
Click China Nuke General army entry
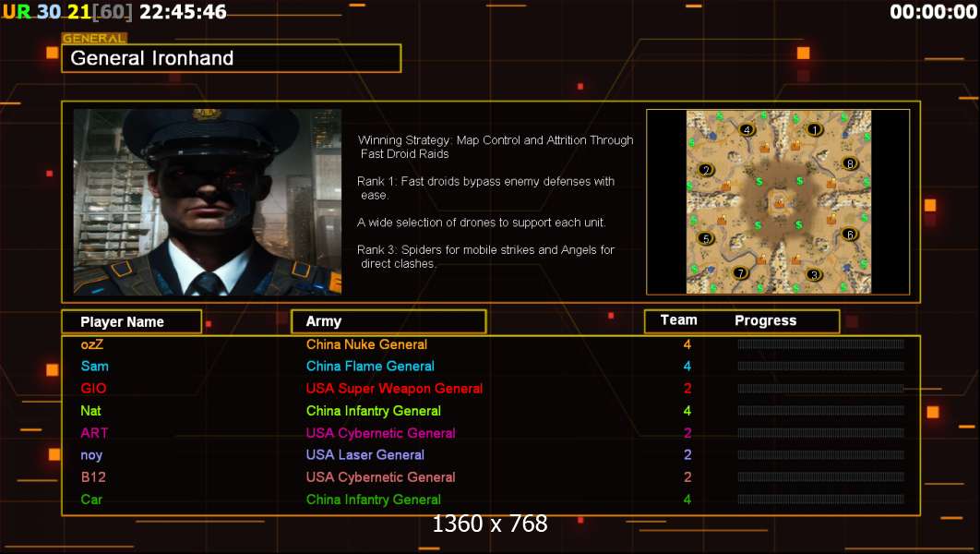[367, 344]
